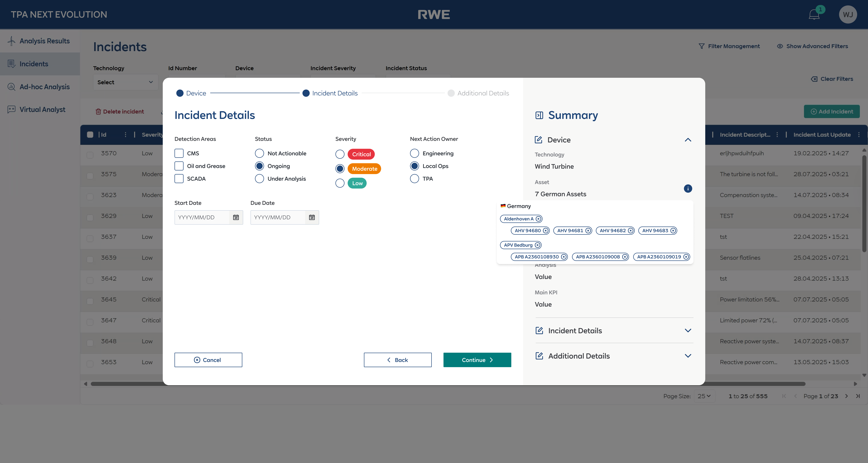Open the Technology Select dropdown
The height and width of the screenshot is (463, 868).
click(x=125, y=82)
